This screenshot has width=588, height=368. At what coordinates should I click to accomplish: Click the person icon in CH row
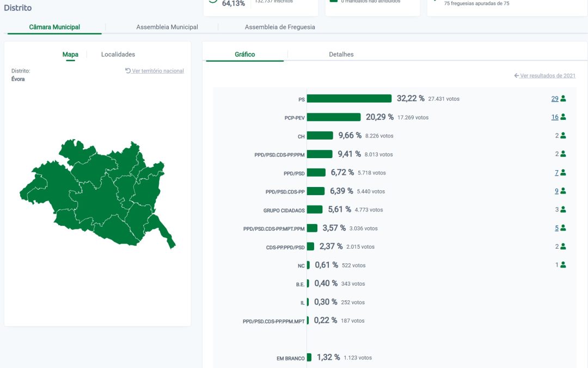click(563, 136)
